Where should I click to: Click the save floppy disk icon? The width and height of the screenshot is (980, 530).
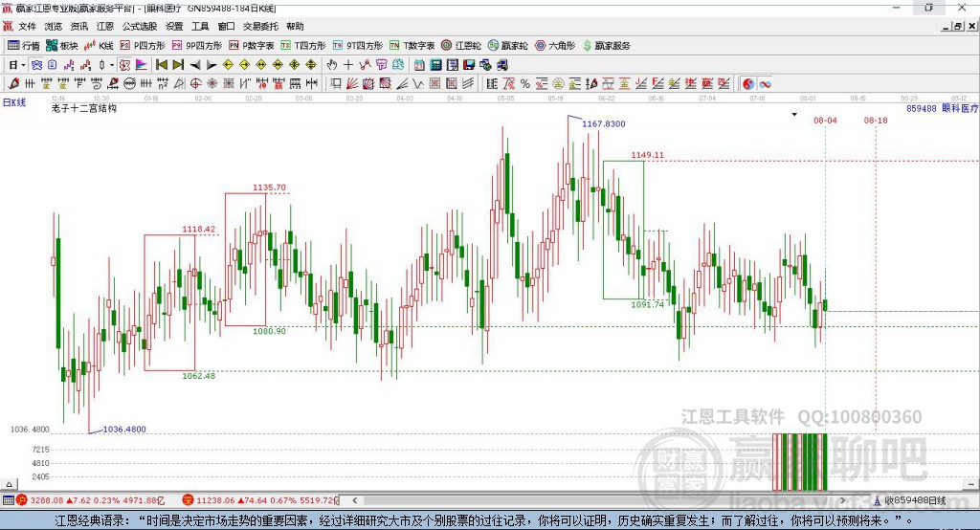click(x=469, y=65)
